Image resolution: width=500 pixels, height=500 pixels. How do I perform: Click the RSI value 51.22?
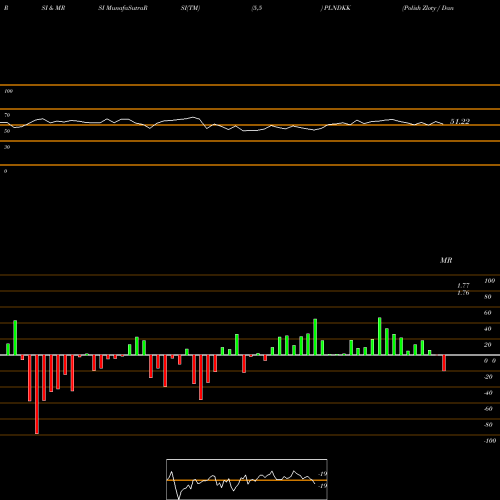point(460,121)
